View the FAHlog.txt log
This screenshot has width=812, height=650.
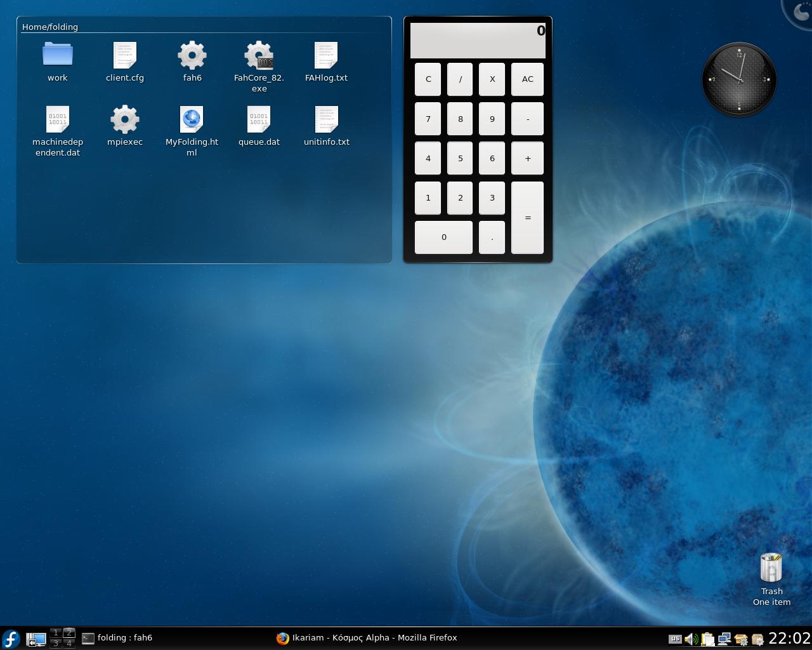326,56
